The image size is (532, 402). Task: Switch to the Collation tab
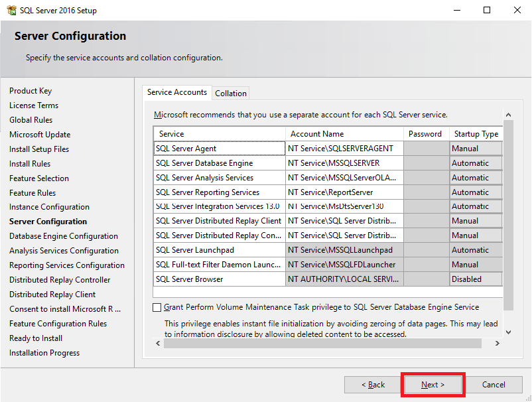230,93
